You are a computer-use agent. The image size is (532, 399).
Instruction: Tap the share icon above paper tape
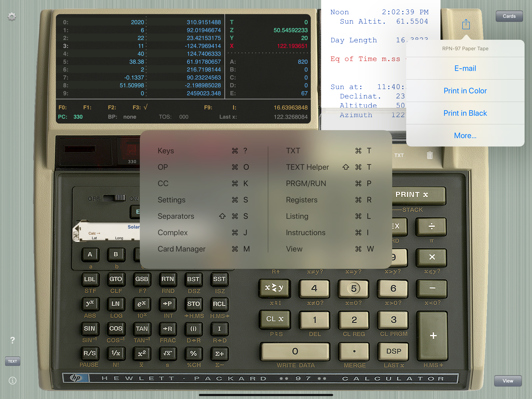point(466,24)
